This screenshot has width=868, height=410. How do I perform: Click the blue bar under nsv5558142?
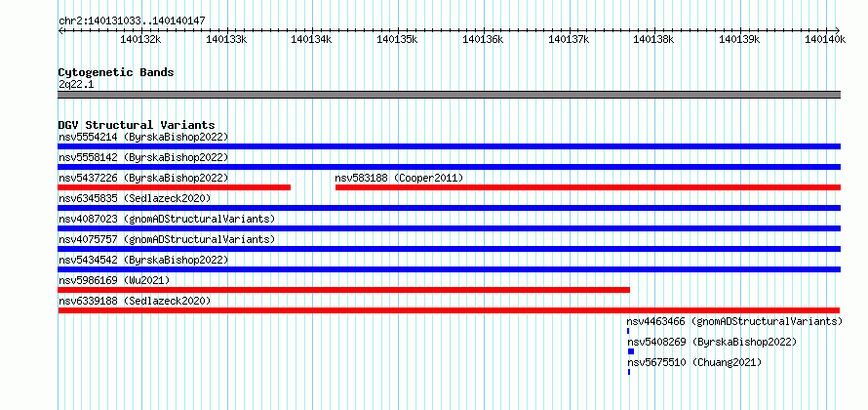[449, 167]
